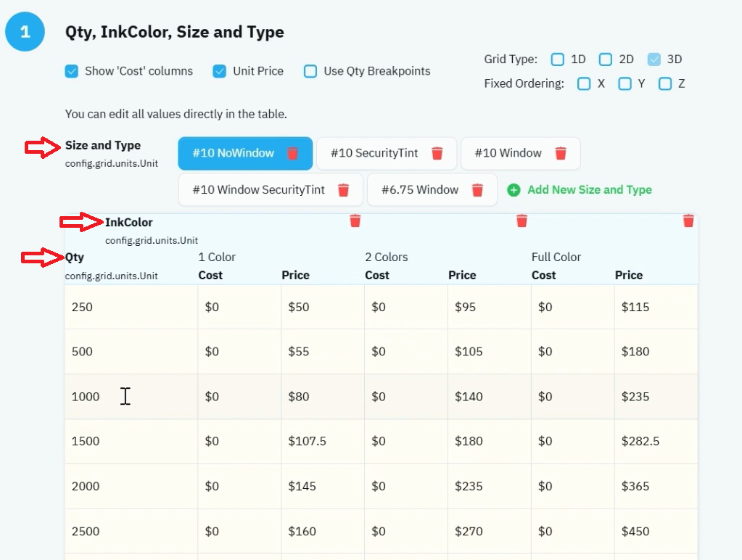This screenshot has width=742, height=560.
Task: Click the 1500 quantity cell
Action: (131, 441)
